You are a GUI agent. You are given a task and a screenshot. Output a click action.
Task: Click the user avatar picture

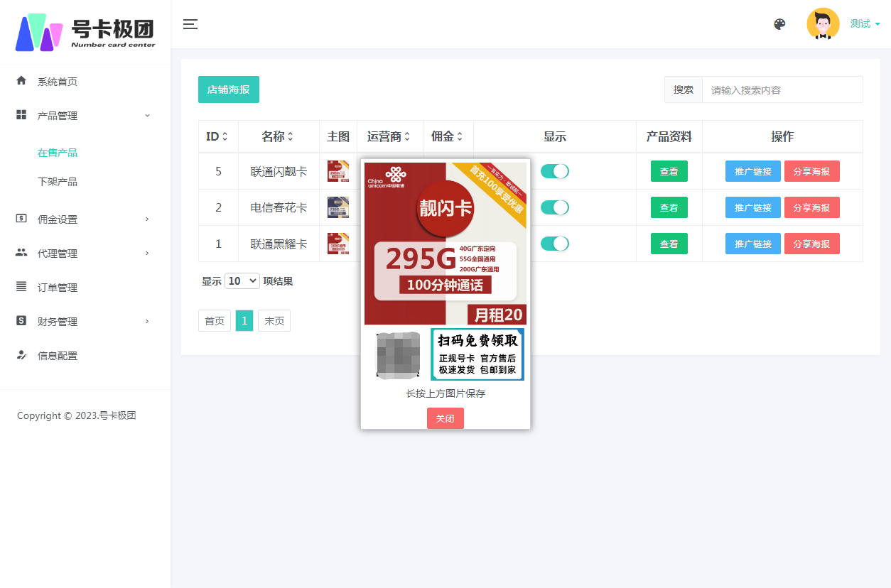click(823, 23)
